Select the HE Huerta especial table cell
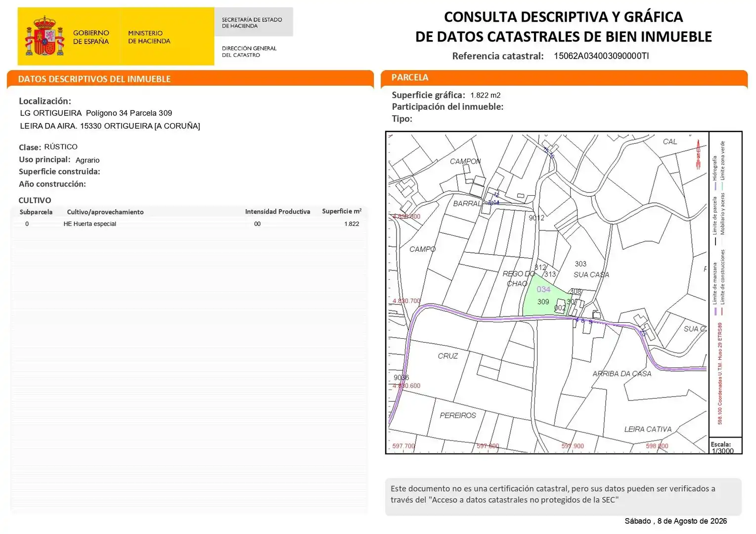 click(90, 224)
